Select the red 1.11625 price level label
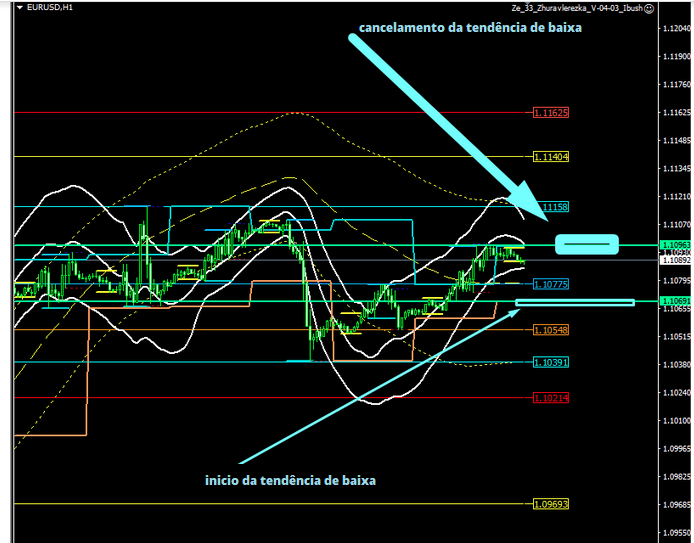 [x=550, y=113]
